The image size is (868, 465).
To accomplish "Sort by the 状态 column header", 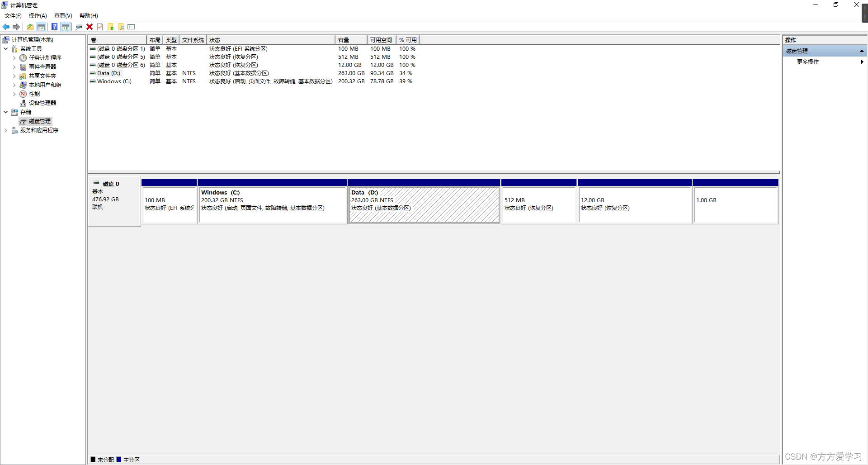I will [271, 40].
